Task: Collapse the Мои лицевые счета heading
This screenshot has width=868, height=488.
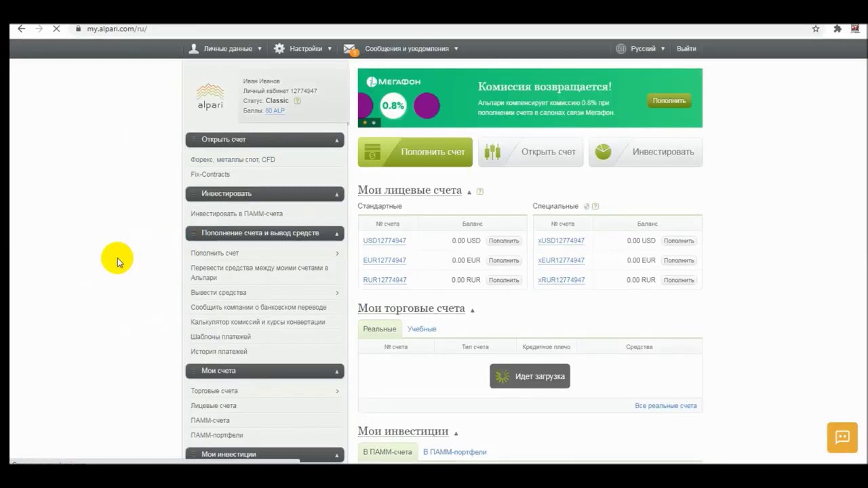Action: 469,192
